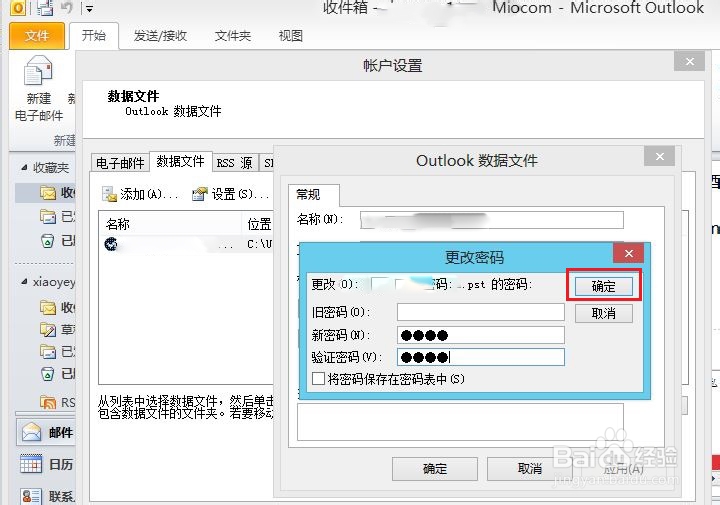Image resolution: width=720 pixels, height=505 pixels.
Task: Open drafts folder under xiaoyey account
Action: pos(57,329)
